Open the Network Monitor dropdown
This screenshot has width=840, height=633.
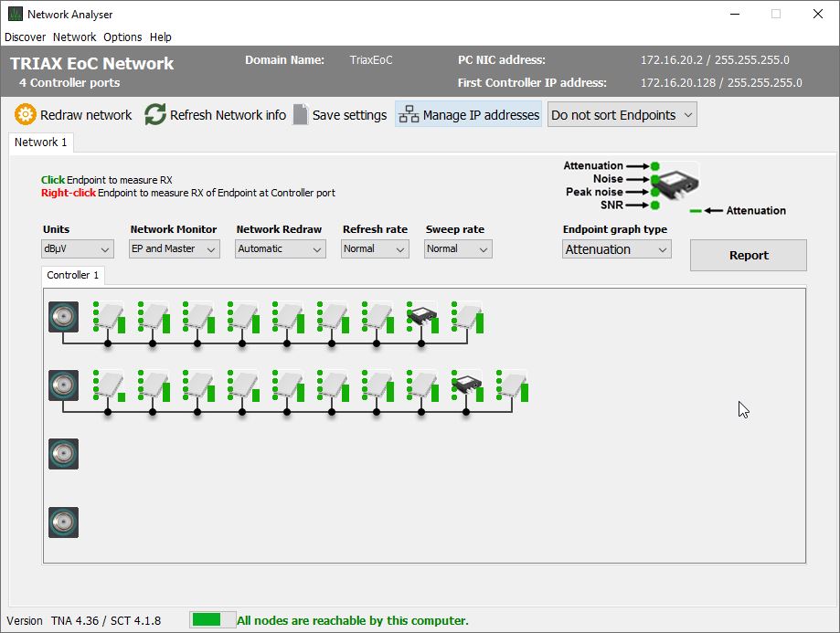pos(174,249)
